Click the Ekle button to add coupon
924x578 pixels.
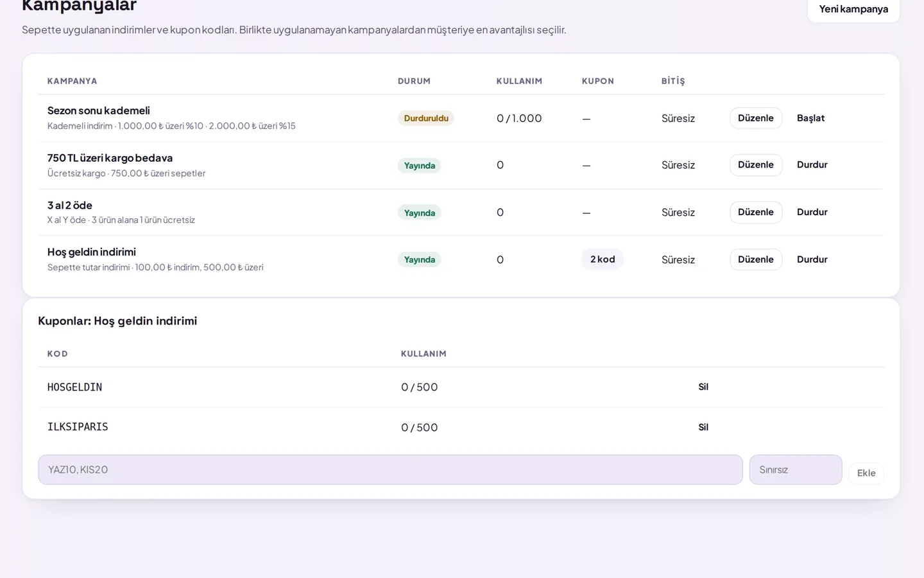coord(866,473)
